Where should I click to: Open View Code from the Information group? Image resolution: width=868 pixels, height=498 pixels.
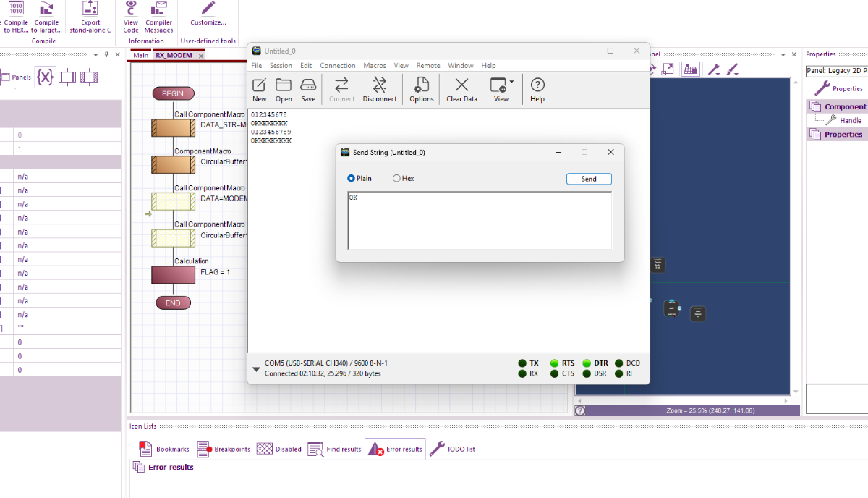(x=130, y=18)
